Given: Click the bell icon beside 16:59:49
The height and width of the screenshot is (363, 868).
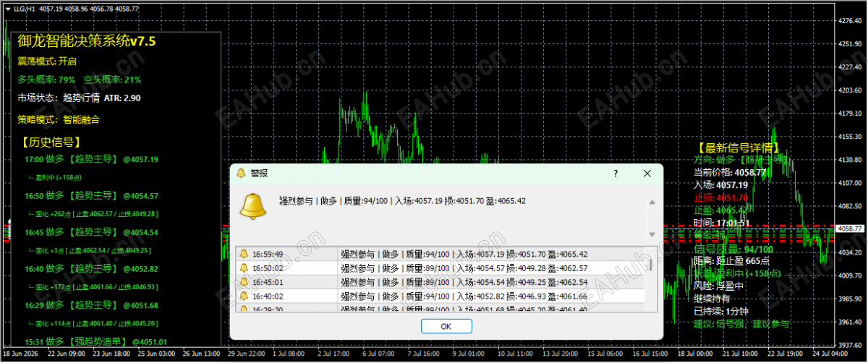Looking at the screenshot, I should (x=244, y=254).
